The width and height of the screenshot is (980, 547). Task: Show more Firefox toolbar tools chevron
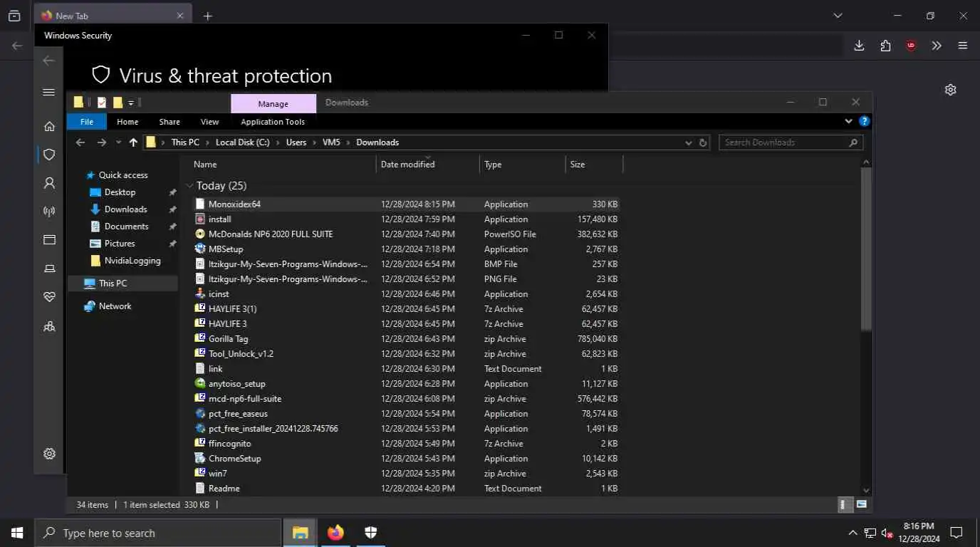point(937,46)
